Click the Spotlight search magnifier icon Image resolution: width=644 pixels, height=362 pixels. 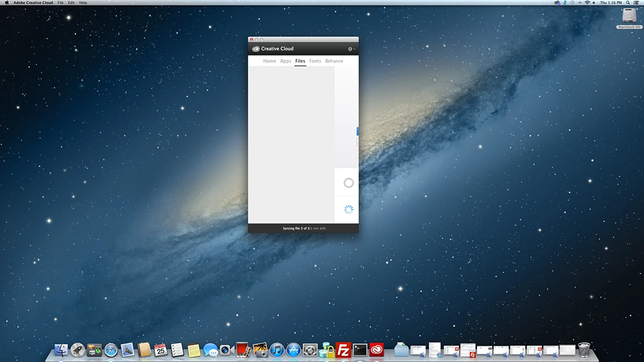tap(628, 3)
